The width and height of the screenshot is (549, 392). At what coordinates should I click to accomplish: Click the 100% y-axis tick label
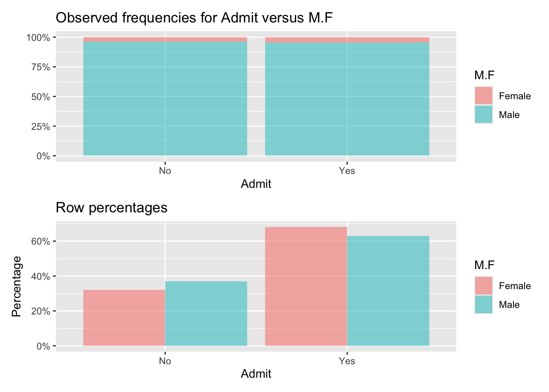38,38
